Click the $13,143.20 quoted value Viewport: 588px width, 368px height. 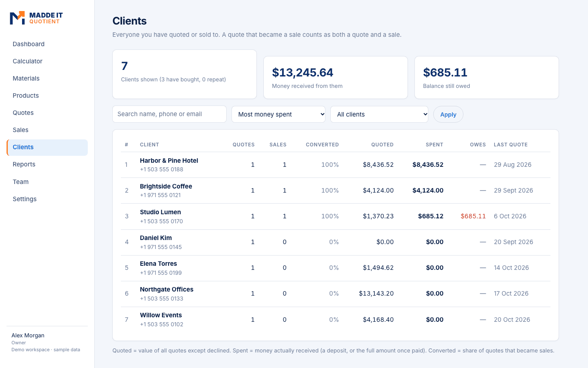coord(376,294)
